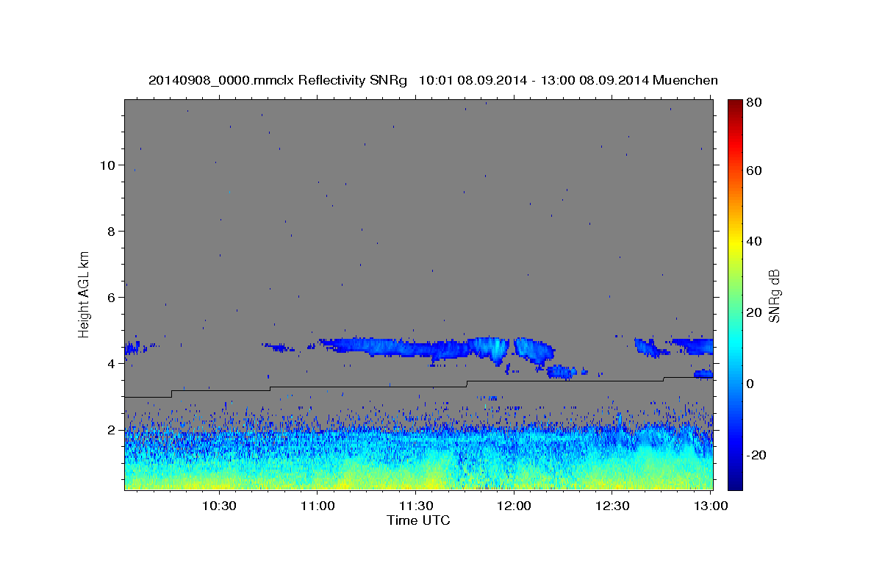The width and height of the screenshot is (882, 588).
Task: Click the height axis label '10'
Action: pos(107,165)
